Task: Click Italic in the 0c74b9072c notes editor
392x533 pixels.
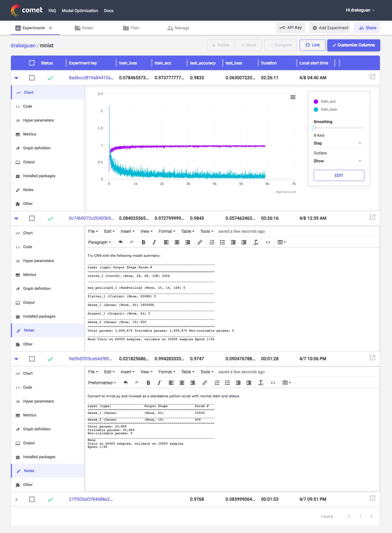Action: pyautogui.click(x=154, y=242)
